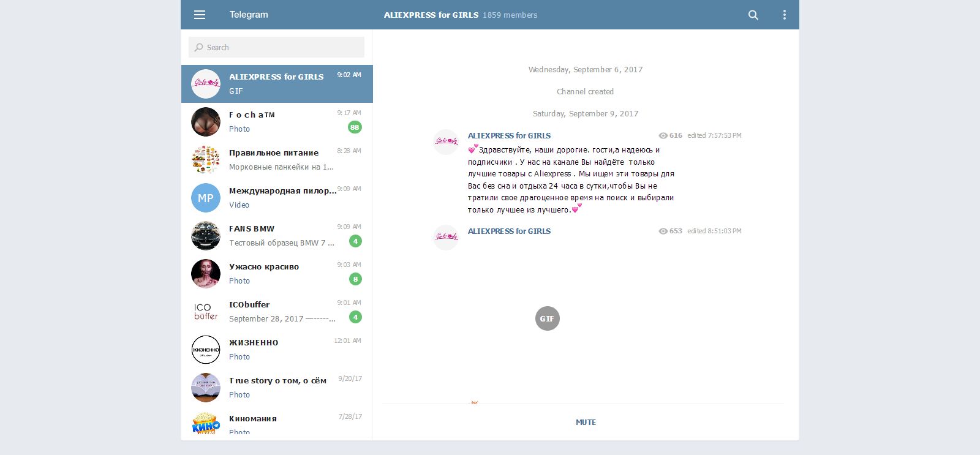This screenshot has width=980, height=455.
Task: Click the 12:01 AM time on ЖИЗНЕННО
Action: pos(347,341)
